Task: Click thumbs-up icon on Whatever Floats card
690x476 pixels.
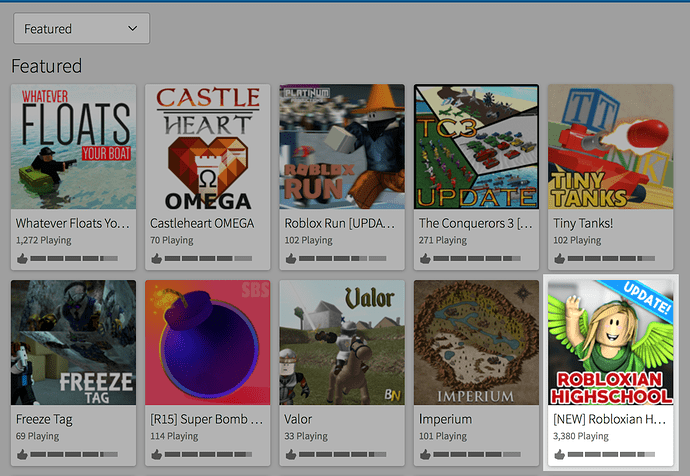Action: (x=22, y=258)
